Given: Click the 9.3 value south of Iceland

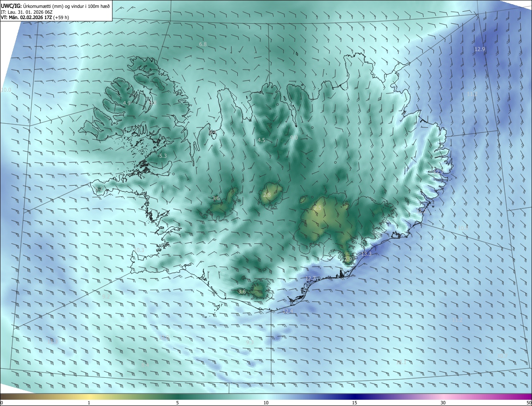Looking at the screenshot, I should coord(250,342).
